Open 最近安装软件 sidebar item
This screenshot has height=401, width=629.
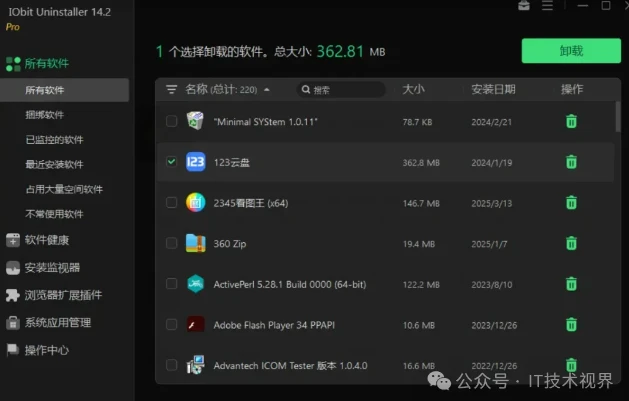click(x=54, y=164)
